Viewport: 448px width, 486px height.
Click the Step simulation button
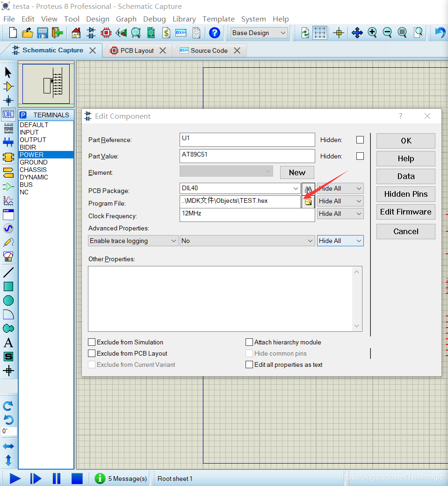coord(36,479)
